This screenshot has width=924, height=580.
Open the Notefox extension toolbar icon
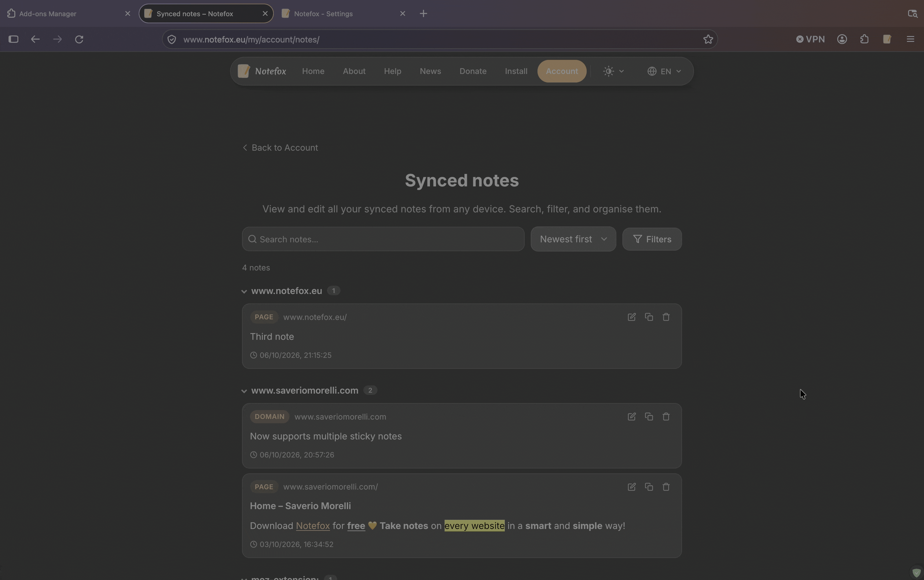tap(887, 39)
